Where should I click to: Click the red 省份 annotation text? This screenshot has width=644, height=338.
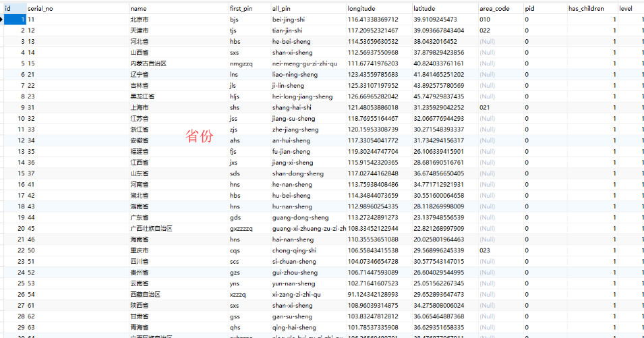point(200,136)
